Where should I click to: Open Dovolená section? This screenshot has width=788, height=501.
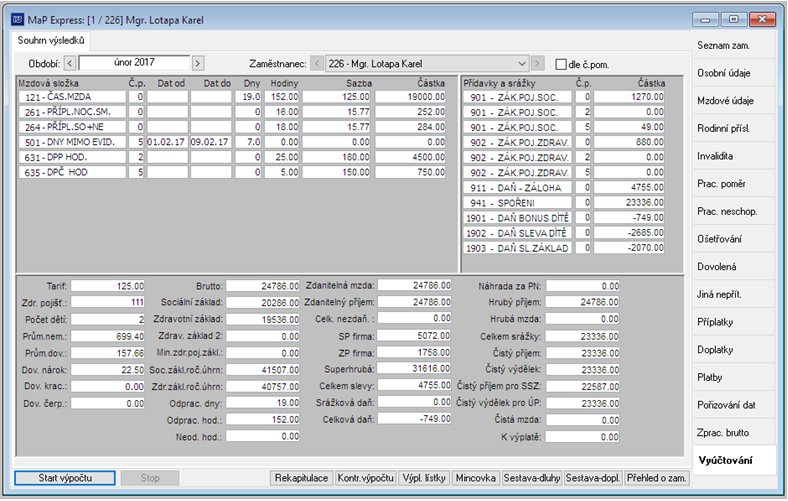pyautogui.click(x=734, y=266)
